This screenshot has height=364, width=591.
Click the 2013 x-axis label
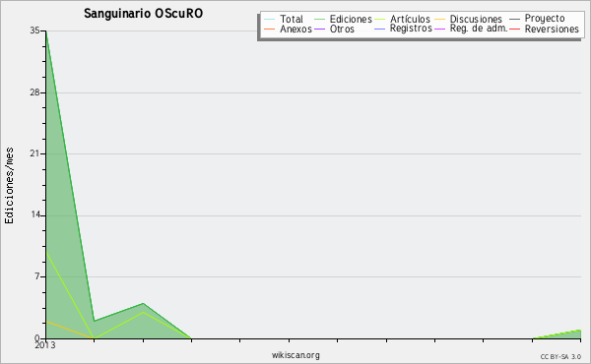(x=45, y=345)
